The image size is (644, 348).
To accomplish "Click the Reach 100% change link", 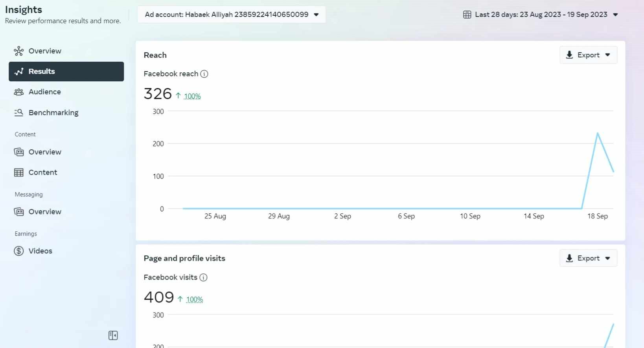I will pos(192,96).
